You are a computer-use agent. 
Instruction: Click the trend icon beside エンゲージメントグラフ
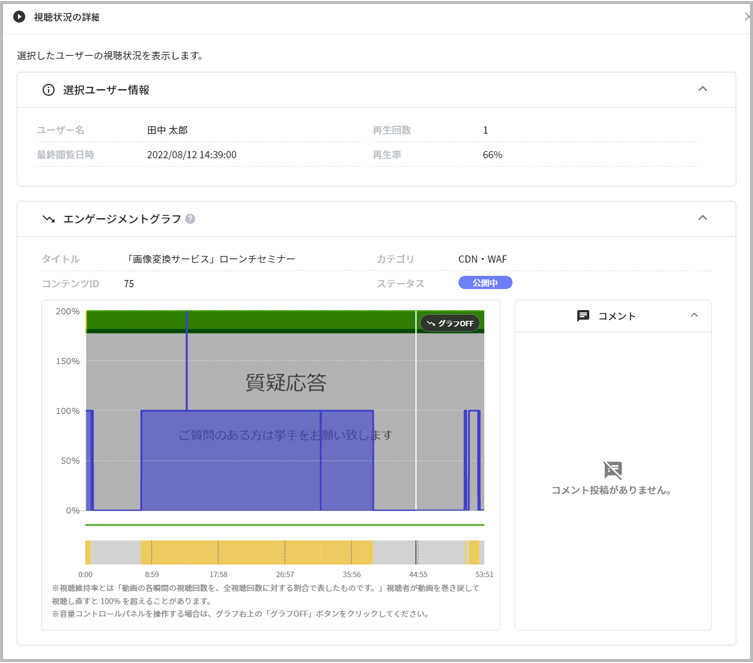coord(49,219)
